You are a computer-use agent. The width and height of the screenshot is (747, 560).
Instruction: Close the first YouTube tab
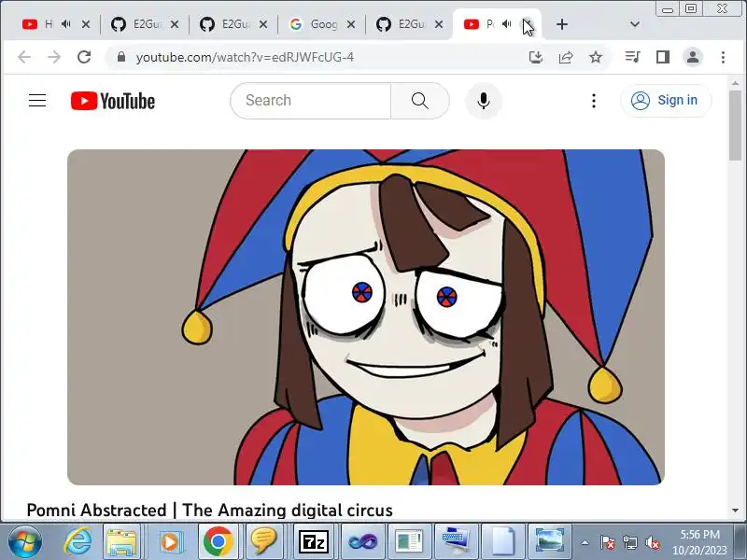point(86,24)
